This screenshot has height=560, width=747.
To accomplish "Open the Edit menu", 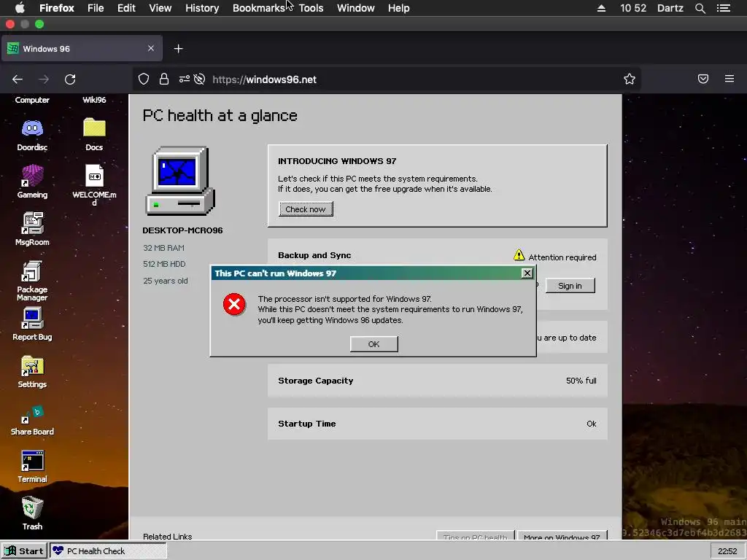I will tap(126, 8).
